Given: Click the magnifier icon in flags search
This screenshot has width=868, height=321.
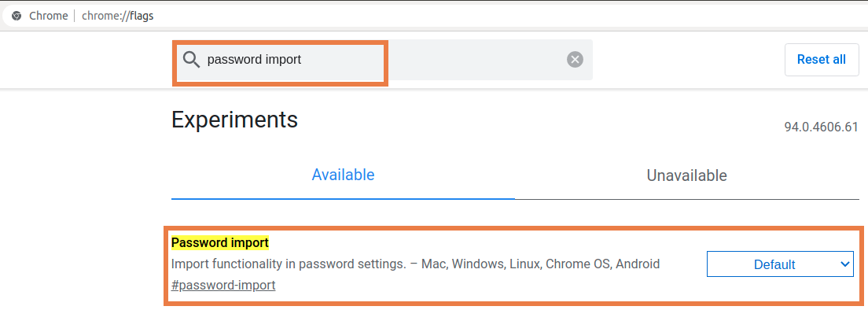Looking at the screenshot, I should [192, 60].
